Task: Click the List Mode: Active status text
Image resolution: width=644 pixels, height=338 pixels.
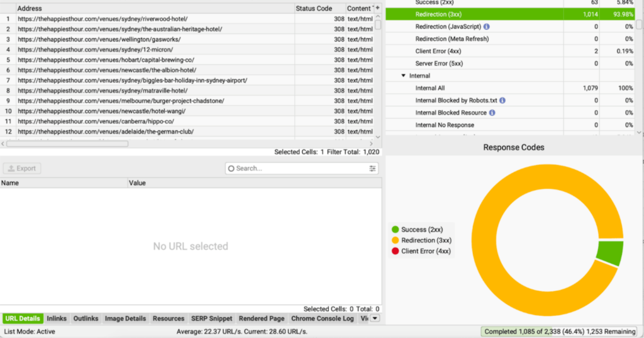Action: tap(30, 332)
